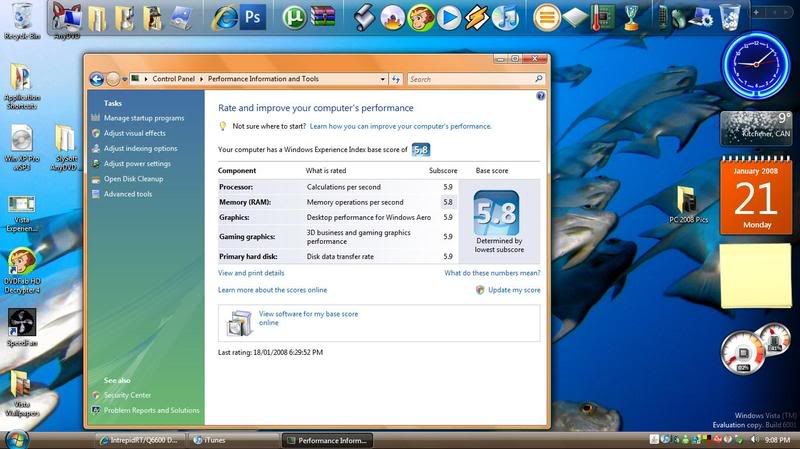Image resolution: width=800 pixels, height=449 pixels.
Task: Launch Photoshop from the top dock
Action: pos(254,17)
